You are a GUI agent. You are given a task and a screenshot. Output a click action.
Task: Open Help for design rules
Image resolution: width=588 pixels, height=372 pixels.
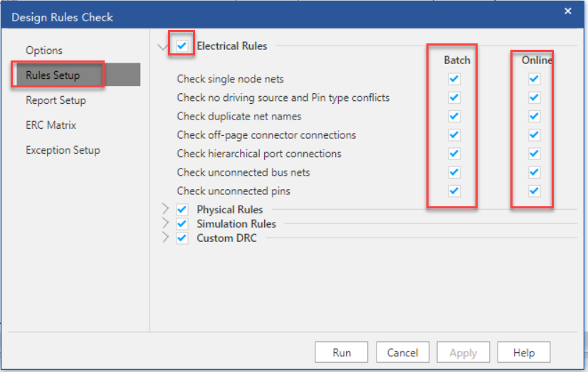click(524, 352)
